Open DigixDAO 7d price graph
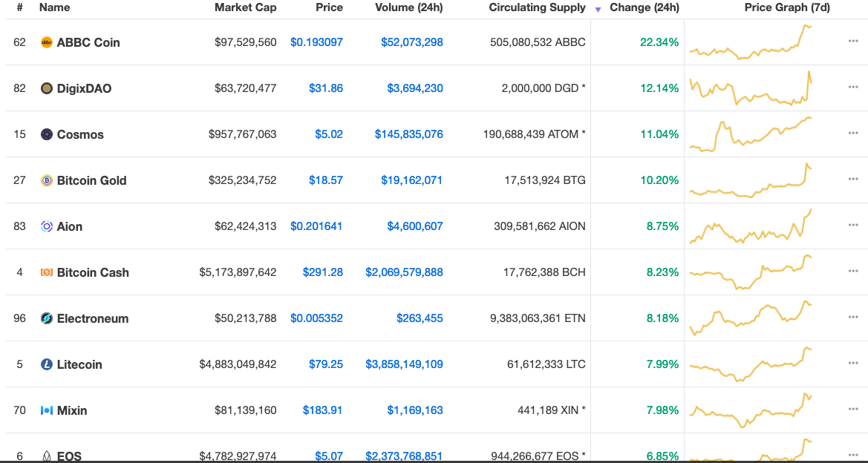Image resolution: width=868 pixels, height=463 pixels. [751, 88]
